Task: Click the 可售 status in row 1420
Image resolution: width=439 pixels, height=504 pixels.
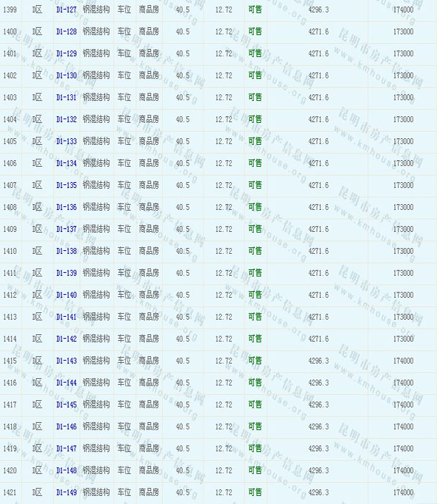Action: (255, 470)
